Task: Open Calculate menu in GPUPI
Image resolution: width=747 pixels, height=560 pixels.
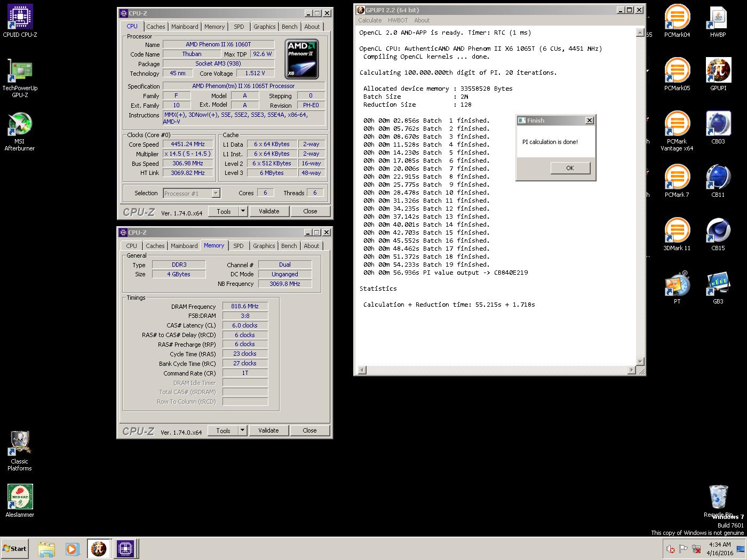Action: [370, 20]
